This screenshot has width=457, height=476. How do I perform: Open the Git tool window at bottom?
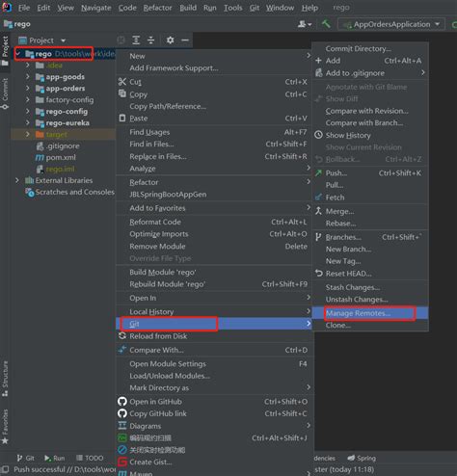[x=26, y=458]
